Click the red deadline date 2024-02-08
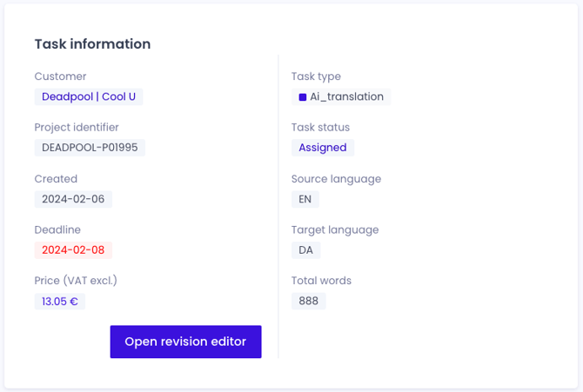This screenshot has height=392, width=583. tap(73, 249)
